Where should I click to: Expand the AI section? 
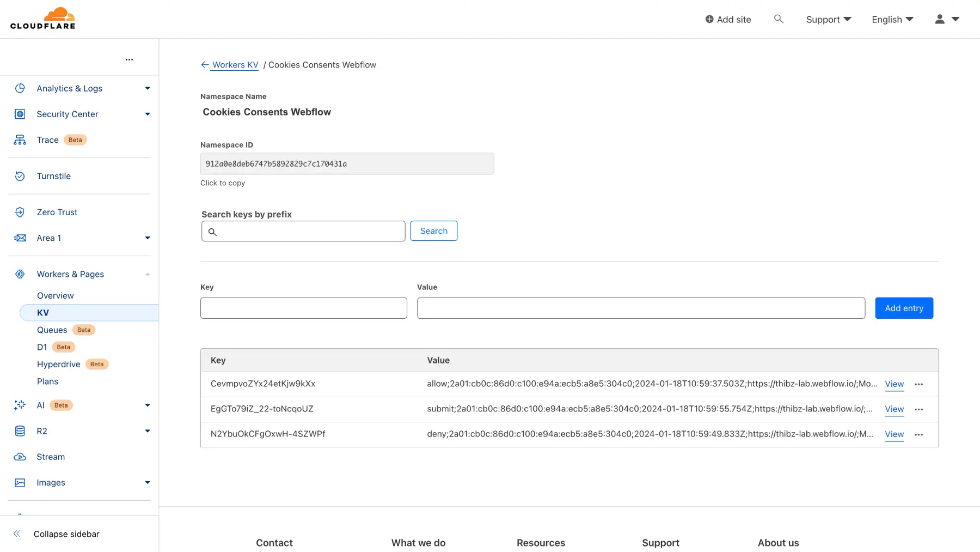pos(148,405)
